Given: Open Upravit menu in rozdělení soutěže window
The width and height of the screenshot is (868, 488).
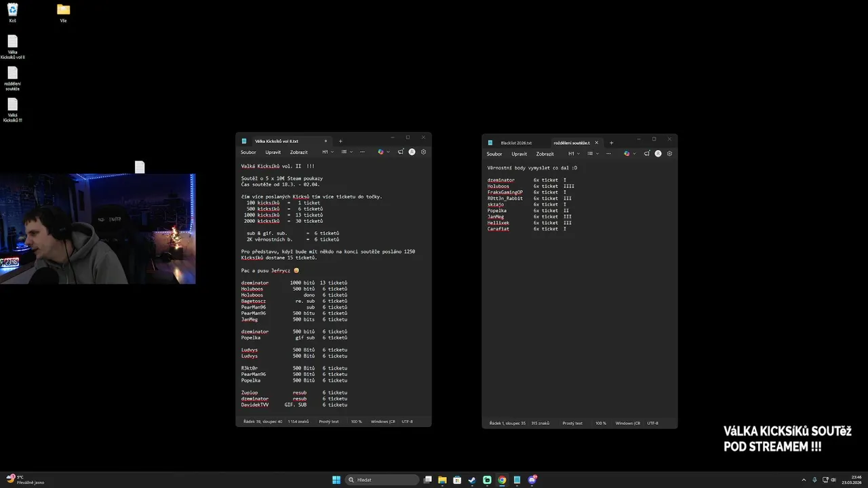Looking at the screenshot, I should [x=519, y=154].
